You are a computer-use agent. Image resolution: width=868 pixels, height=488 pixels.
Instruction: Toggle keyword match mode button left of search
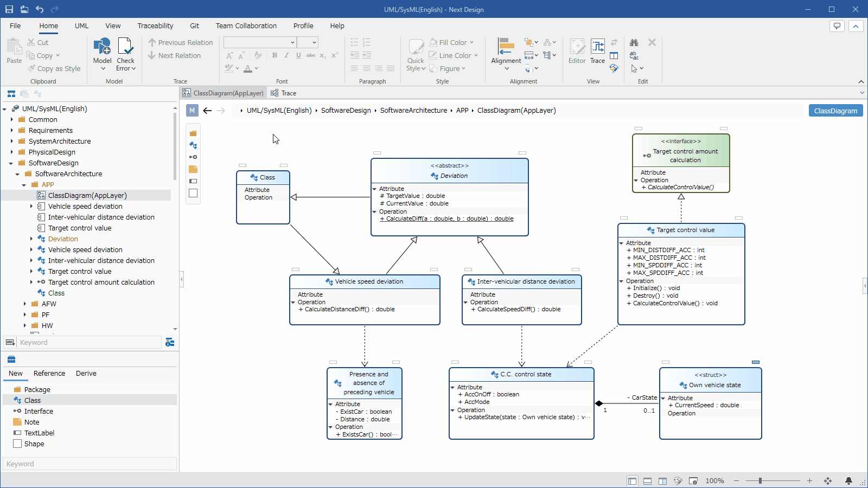point(10,342)
